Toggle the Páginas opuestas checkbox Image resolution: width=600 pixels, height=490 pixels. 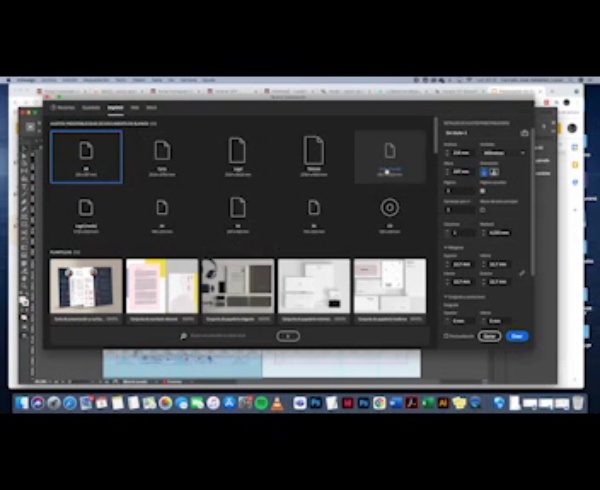483,190
